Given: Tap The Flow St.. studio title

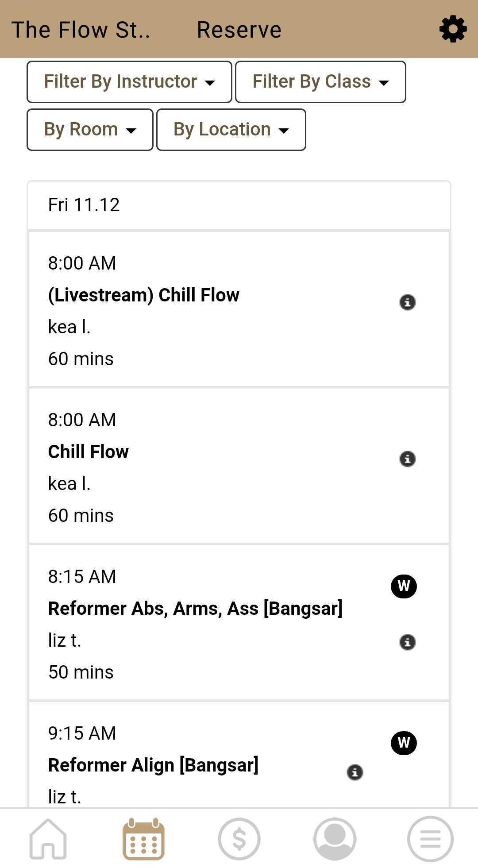Looking at the screenshot, I should [x=81, y=30].
